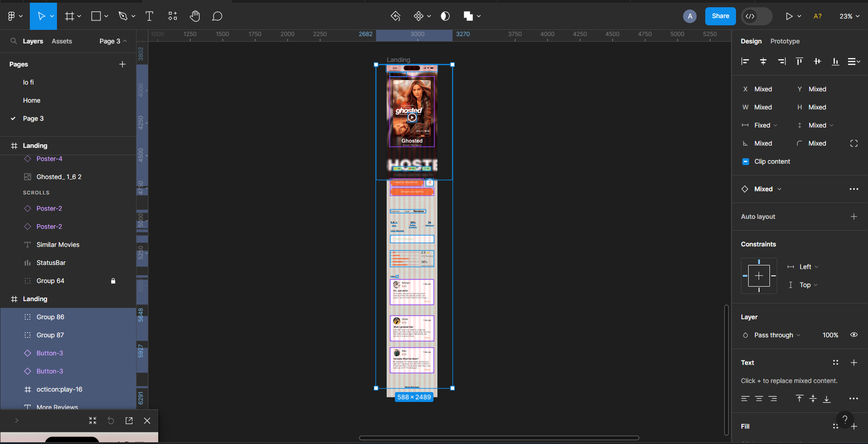The height and width of the screenshot is (444, 868).
Task: Align selection top
Action: (799, 61)
